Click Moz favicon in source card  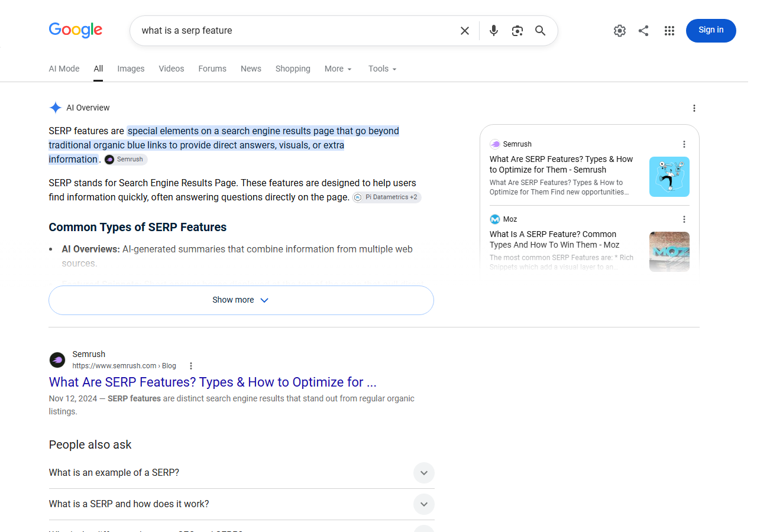coord(495,219)
